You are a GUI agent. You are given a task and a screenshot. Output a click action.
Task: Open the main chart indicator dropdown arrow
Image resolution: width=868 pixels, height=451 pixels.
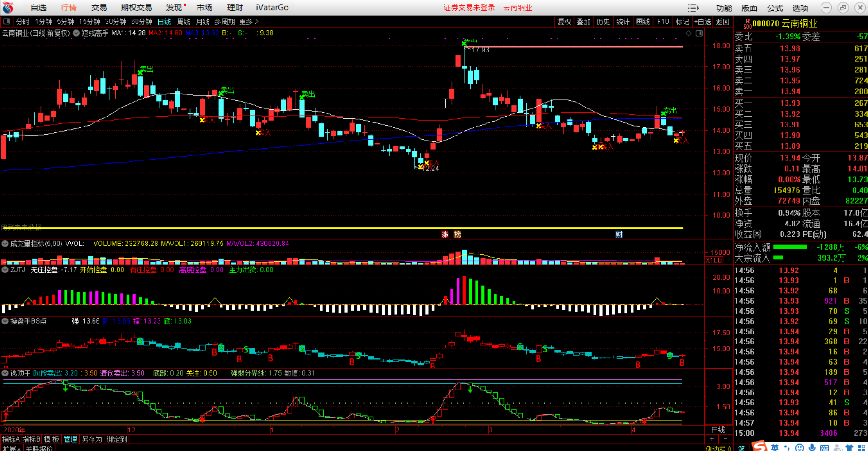(76, 33)
